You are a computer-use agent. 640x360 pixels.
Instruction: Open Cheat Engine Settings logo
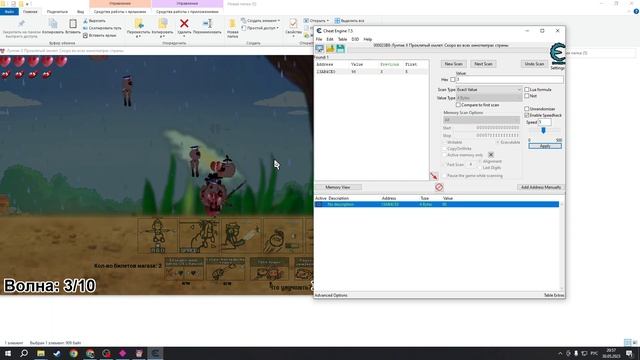tap(558, 55)
